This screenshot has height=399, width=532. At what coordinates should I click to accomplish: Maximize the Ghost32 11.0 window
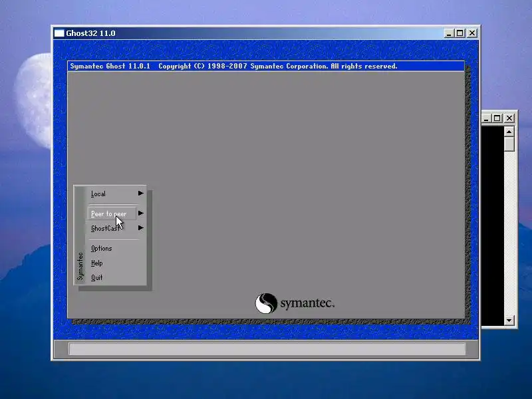[x=460, y=33]
